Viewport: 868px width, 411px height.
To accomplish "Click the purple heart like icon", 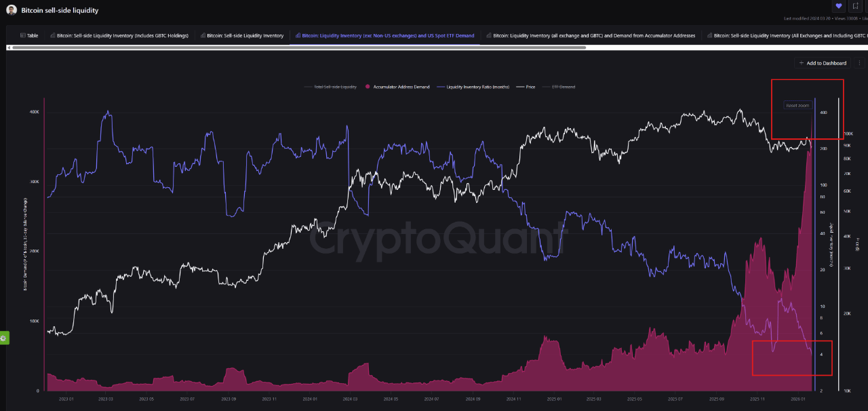I will click(838, 6).
